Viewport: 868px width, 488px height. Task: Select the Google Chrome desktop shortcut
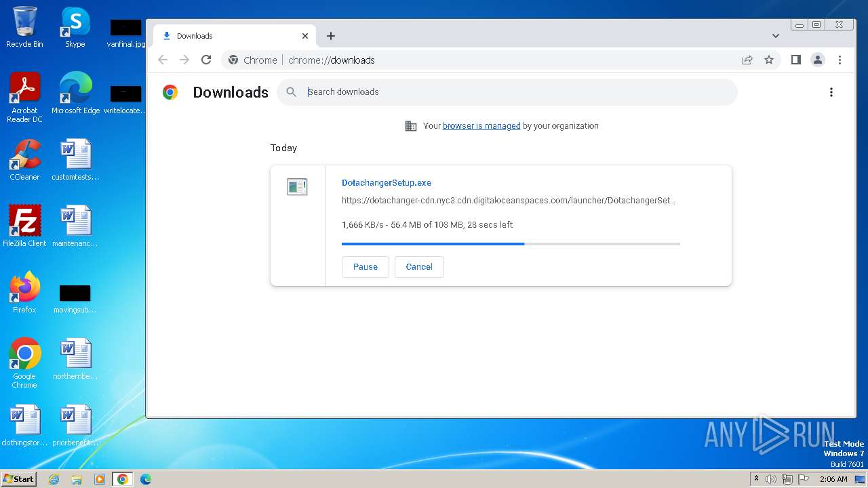(24, 364)
